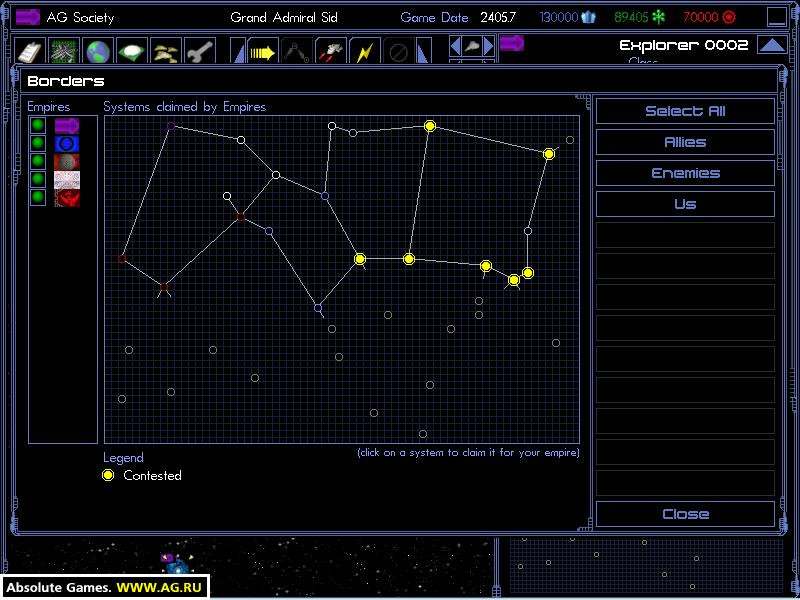Select the white patterned empire emblem

(x=67, y=180)
